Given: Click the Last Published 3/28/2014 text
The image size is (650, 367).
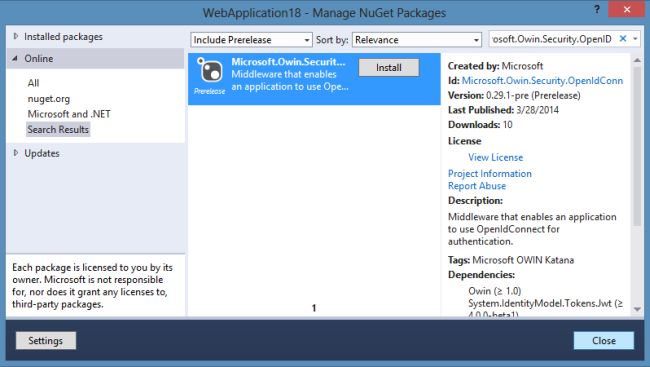Looking at the screenshot, I should [503, 110].
